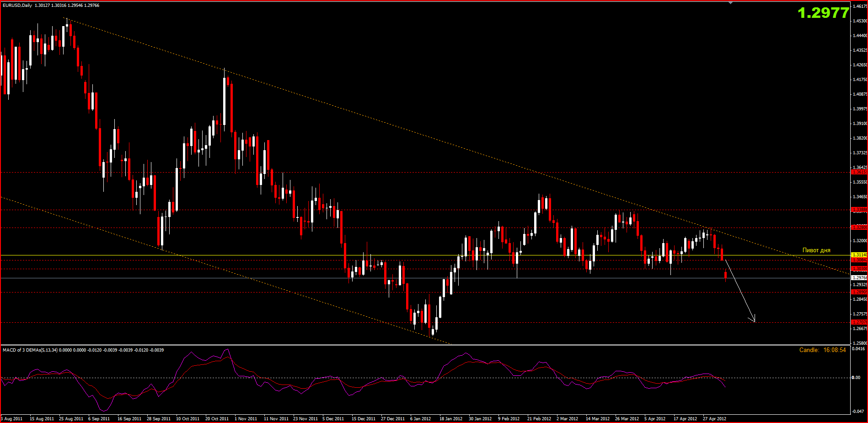Screen dimensions: 868x423
Task: Click the 6 Jan 2012 date label
Action: tap(421, 419)
